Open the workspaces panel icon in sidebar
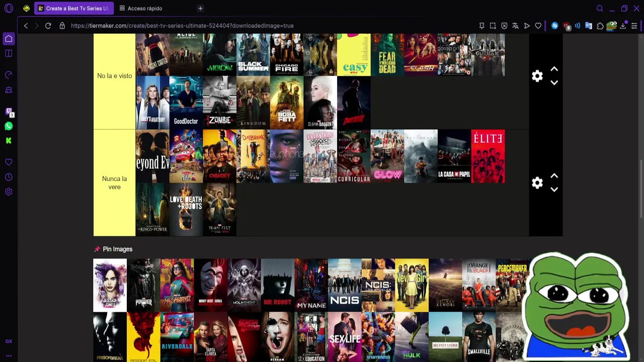The height and width of the screenshot is (362, 644). coord(9,53)
